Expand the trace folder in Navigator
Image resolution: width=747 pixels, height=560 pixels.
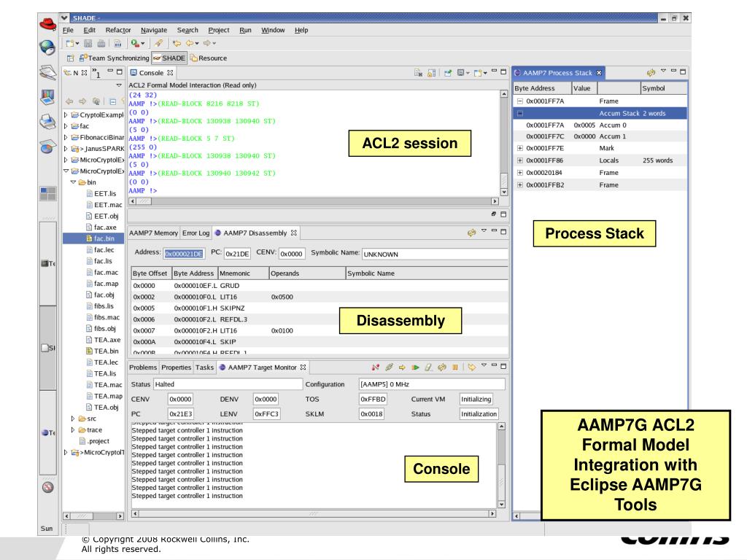(73, 430)
